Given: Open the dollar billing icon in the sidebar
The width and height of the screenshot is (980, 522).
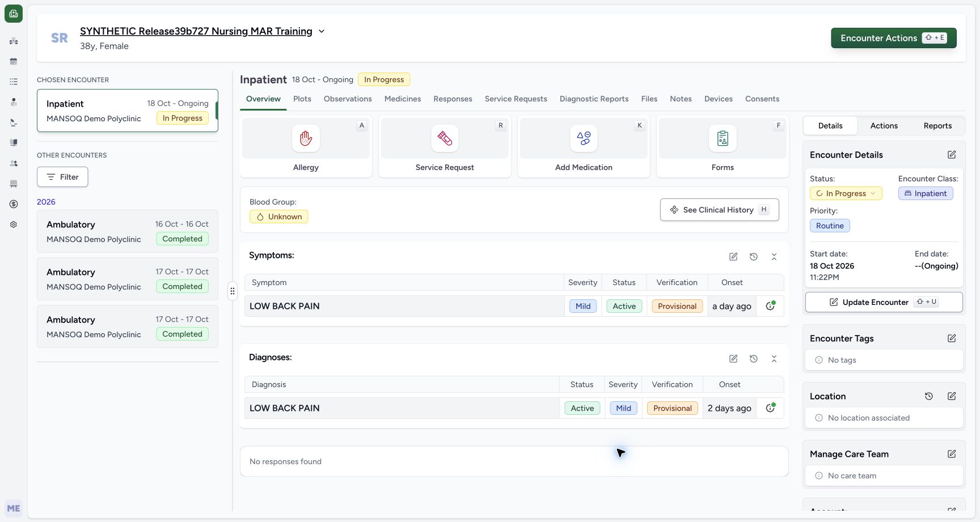Looking at the screenshot, I should [14, 204].
